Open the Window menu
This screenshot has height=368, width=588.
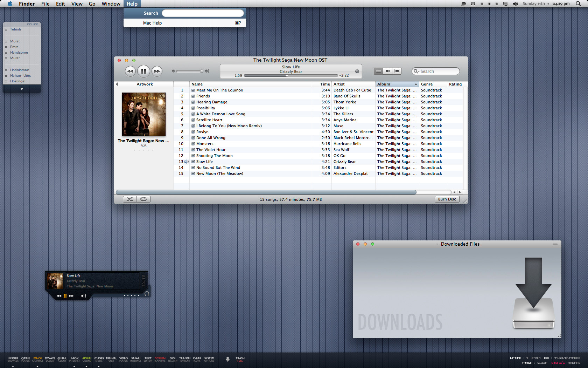[111, 4]
